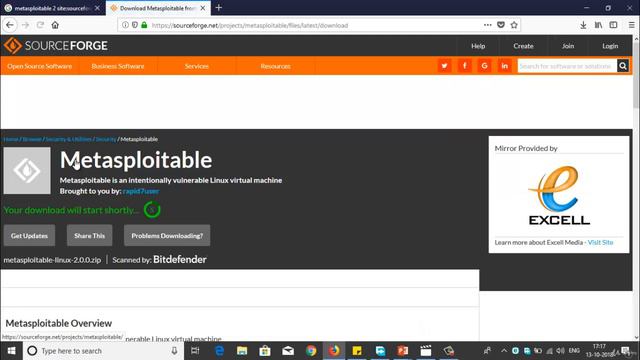The height and width of the screenshot is (360, 640).
Task: Click the Bitdefender text
Action: coord(180,260)
